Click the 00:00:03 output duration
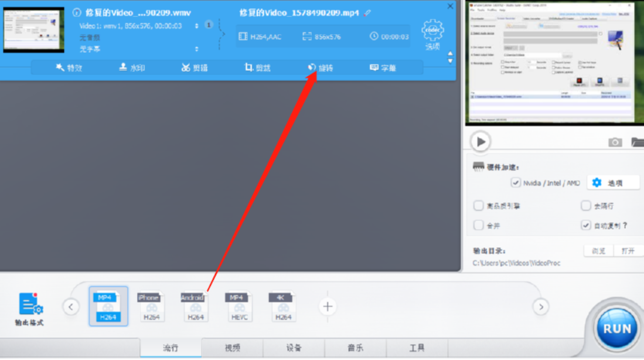The height and width of the screenshot is (360, 644). 389,36
